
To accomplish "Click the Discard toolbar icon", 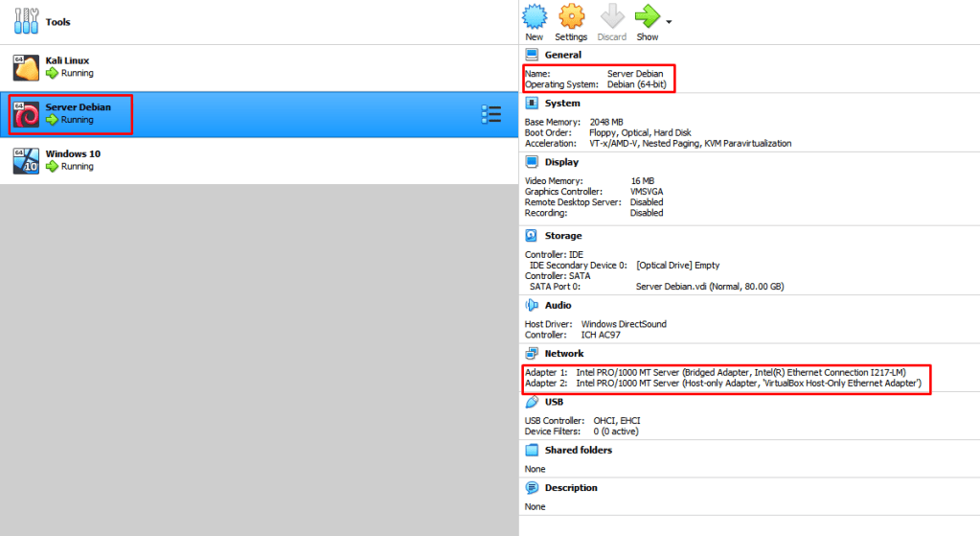I will coord(611,17).
